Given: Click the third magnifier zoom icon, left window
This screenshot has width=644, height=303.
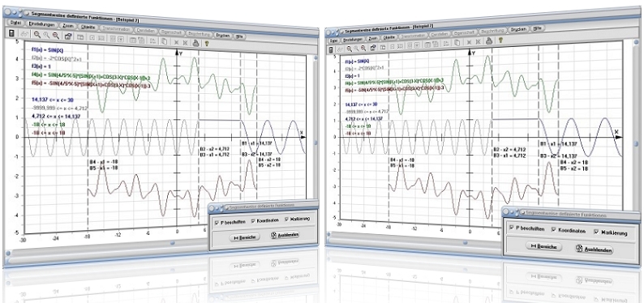Looking at the screenshot, I should (x=55, y=36).
